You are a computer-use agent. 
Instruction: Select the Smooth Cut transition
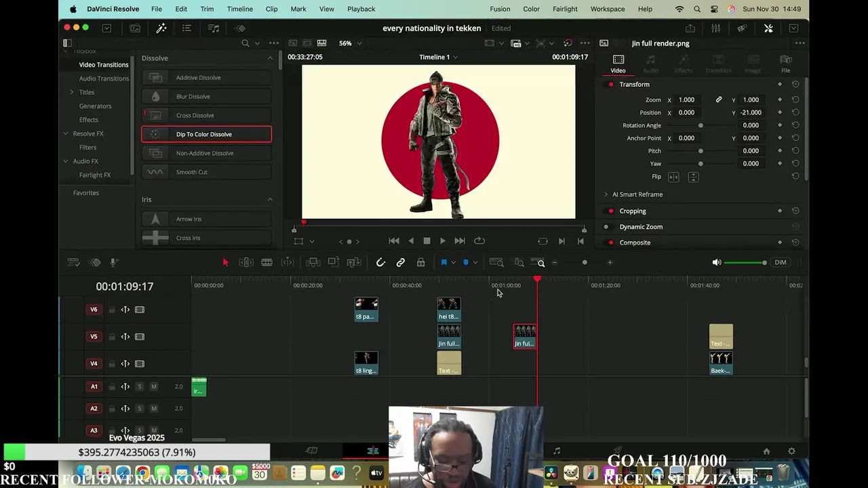point(206,172)
